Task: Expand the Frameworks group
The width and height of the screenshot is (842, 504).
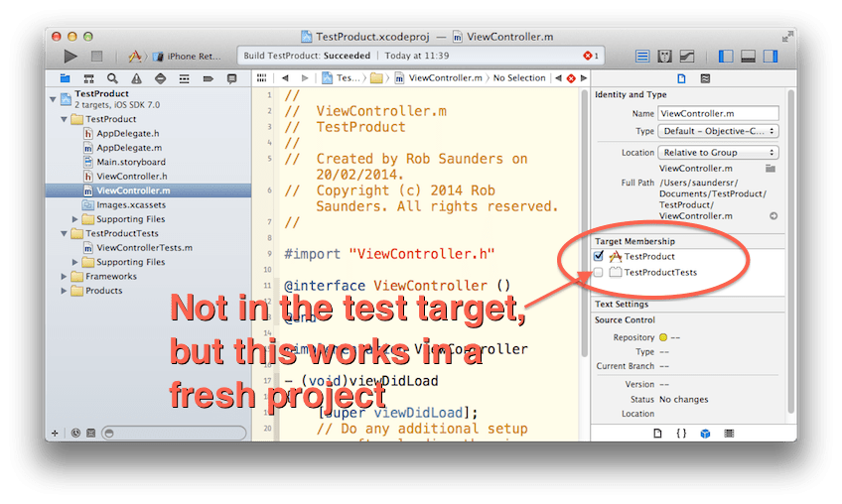Action: pyautogui.click(x=64, y=277)
